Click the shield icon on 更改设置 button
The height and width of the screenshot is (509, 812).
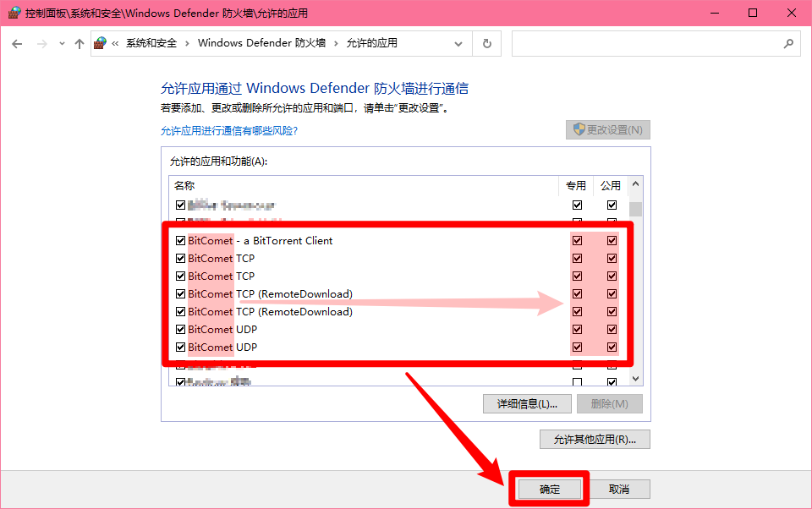click(x=579, y=129)
